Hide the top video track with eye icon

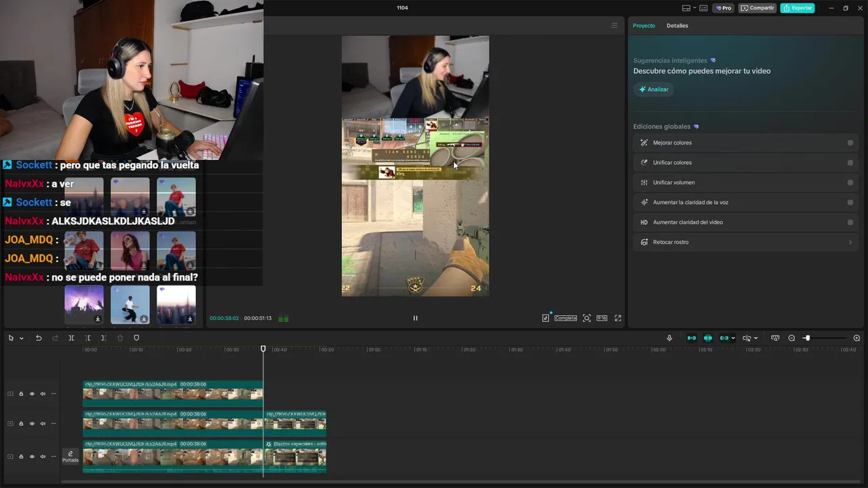pyautogui.click(x=32, y=394)
